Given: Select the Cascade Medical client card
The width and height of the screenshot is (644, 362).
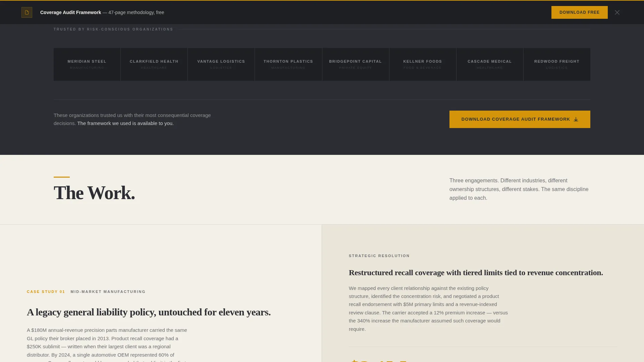Looking at the screenshot, I should [490, 64].
